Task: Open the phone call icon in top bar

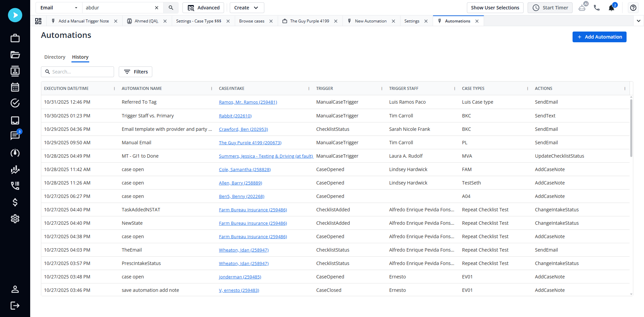Action: (x=597, y=7)
